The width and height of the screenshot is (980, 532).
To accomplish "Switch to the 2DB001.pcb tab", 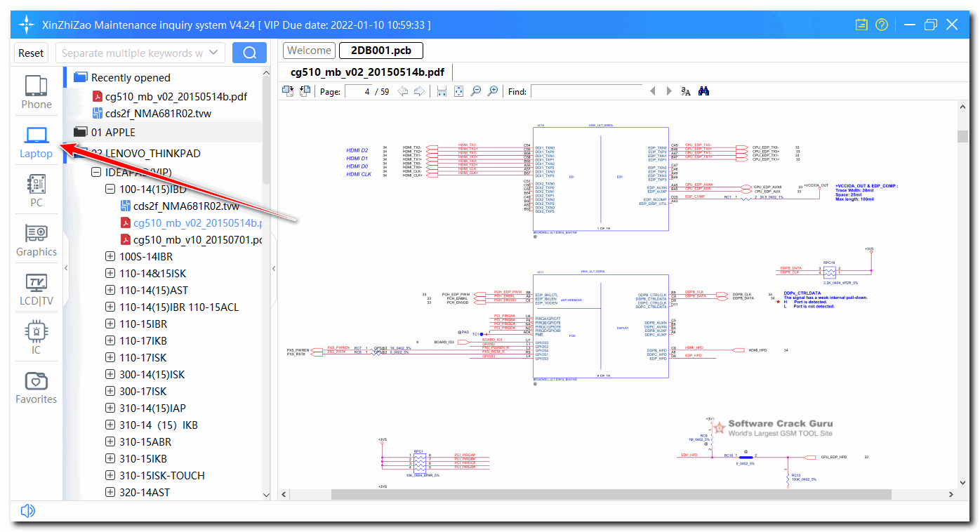I will 380,50.
